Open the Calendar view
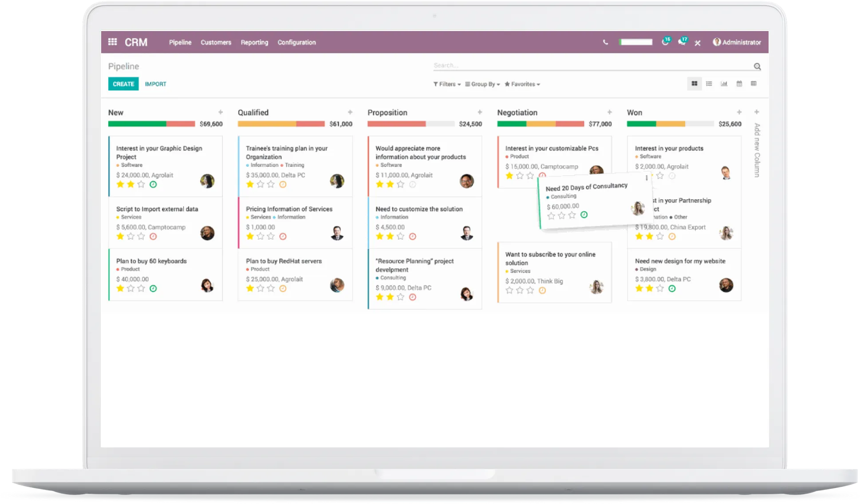Screen dimensions: 860x504 click(739, 83)
